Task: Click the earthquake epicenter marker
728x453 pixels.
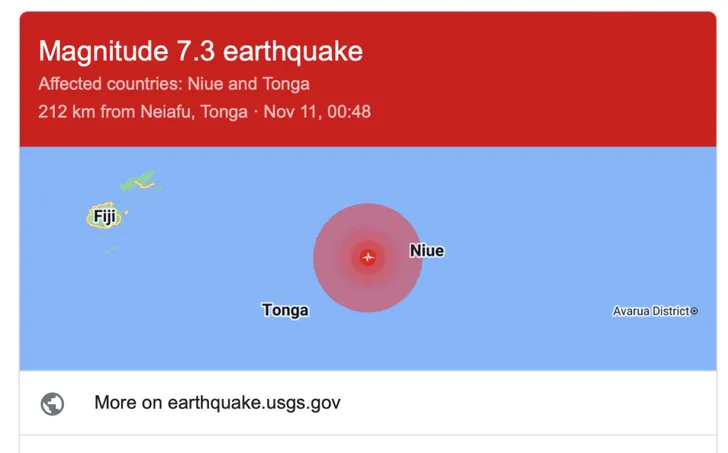Action: (x=368, y=257)
